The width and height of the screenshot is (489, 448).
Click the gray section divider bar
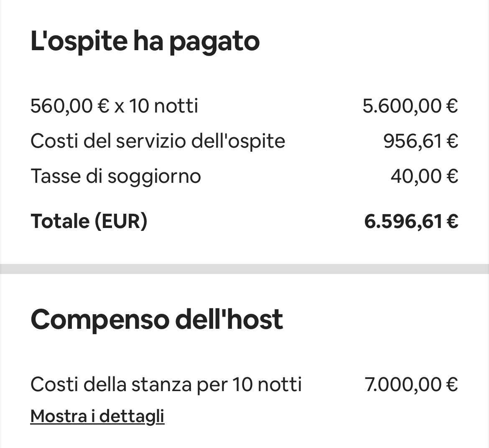point(244,269)
